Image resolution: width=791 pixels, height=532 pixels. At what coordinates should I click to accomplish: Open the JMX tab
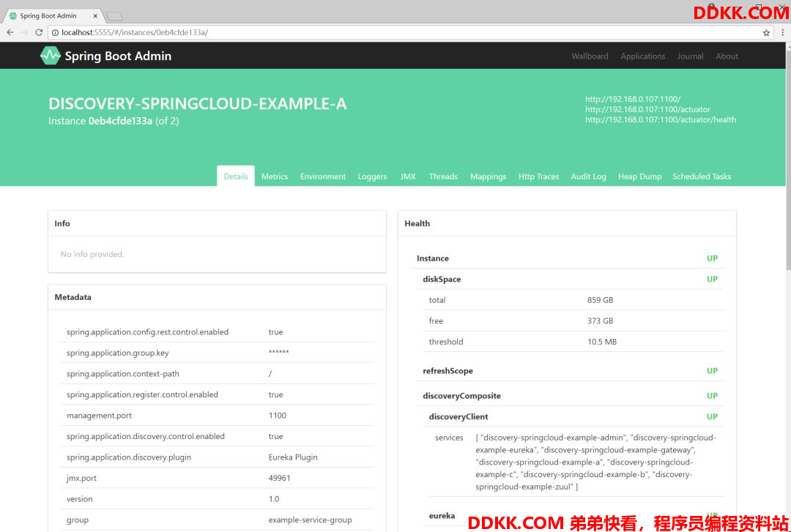click(408, 176)
